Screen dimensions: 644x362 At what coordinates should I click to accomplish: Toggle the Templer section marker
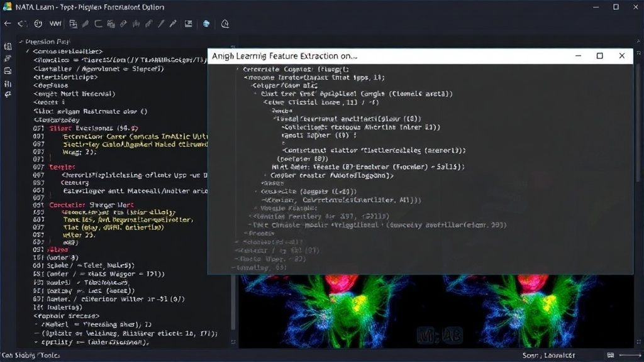63,167
